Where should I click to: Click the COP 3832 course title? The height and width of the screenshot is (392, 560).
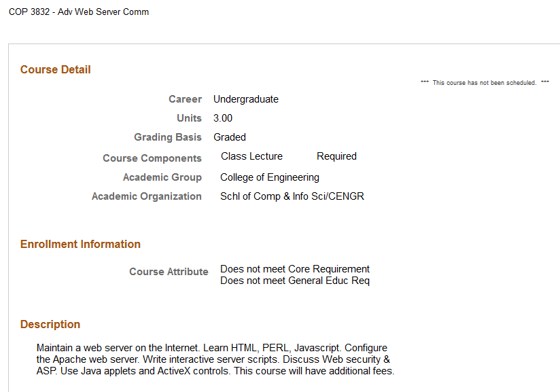pos(79,12)
